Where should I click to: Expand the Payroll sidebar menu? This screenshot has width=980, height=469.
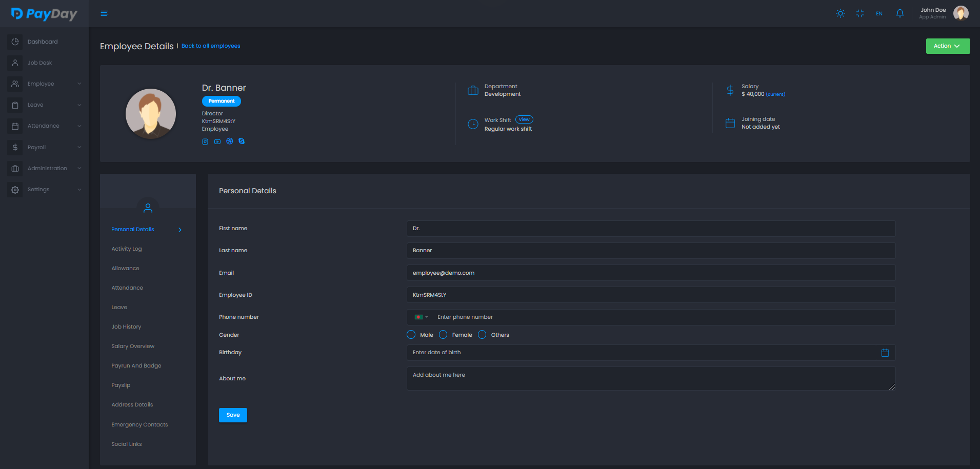tap(44, 147)
